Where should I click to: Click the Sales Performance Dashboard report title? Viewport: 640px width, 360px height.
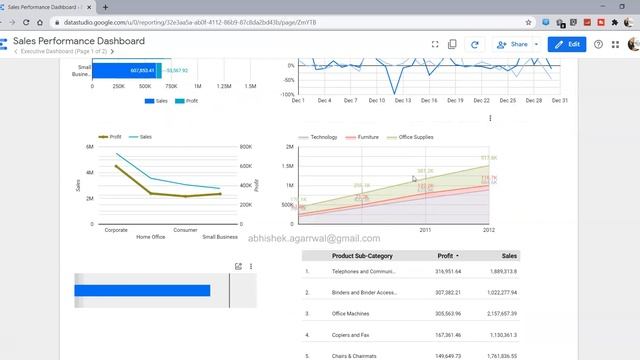coord(79,41)
